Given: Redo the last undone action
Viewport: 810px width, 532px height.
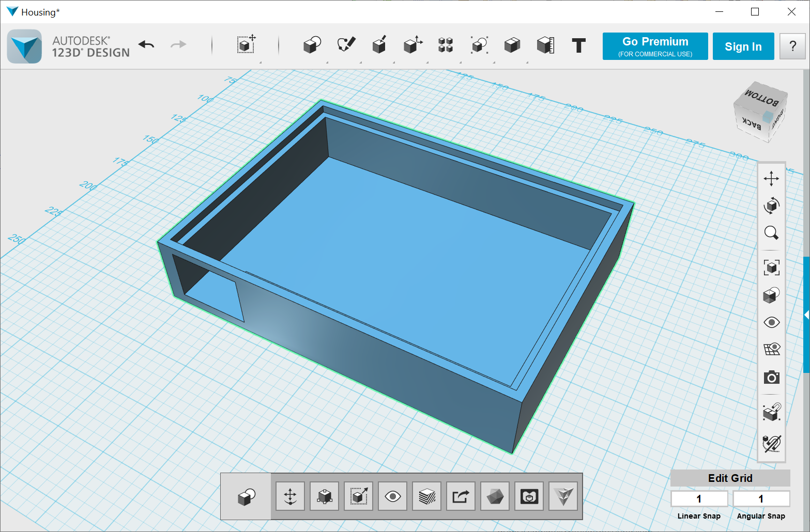Looking at the screenshot, I should click(x=178, y=45).
